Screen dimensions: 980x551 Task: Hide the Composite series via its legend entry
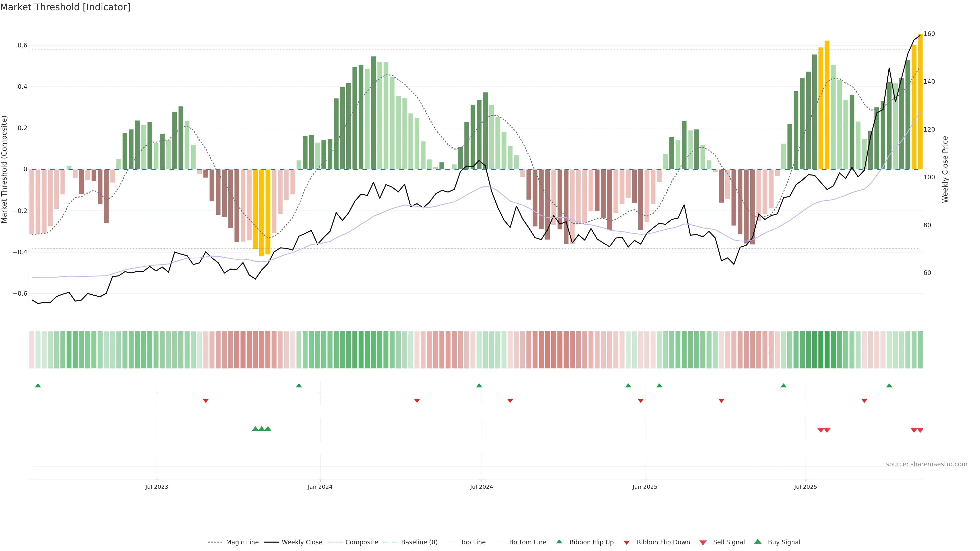click(x=361, y=542)
